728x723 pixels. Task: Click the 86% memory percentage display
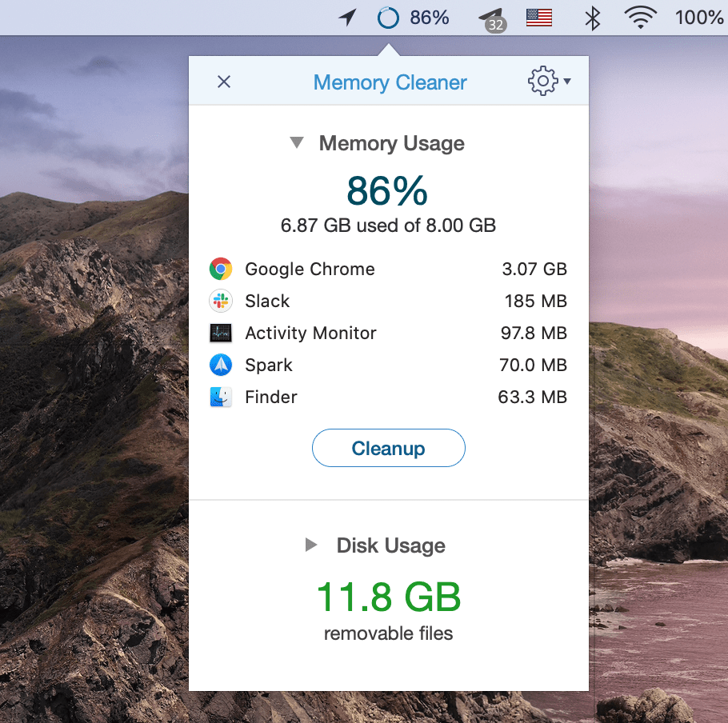(387, 191)
